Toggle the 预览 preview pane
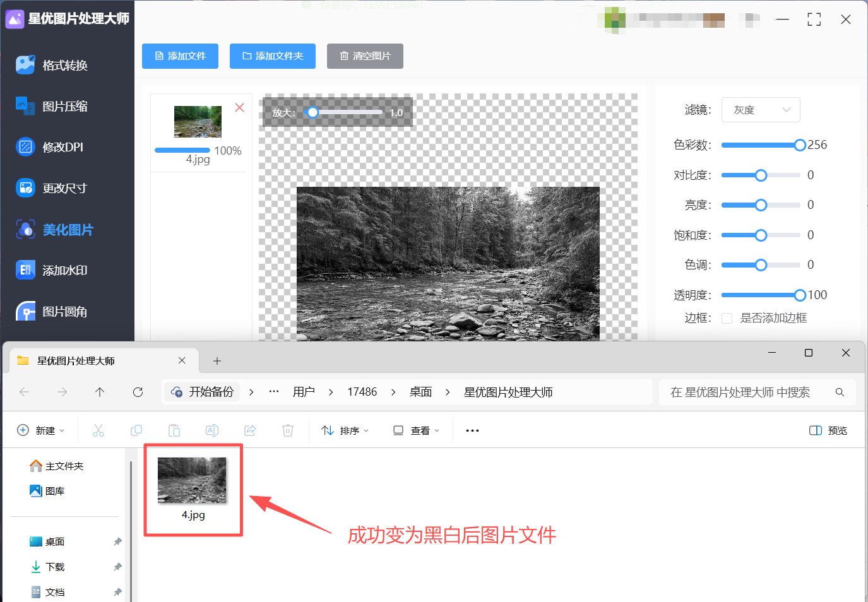This screenshot has height=602, width=868. pos(828,430)
